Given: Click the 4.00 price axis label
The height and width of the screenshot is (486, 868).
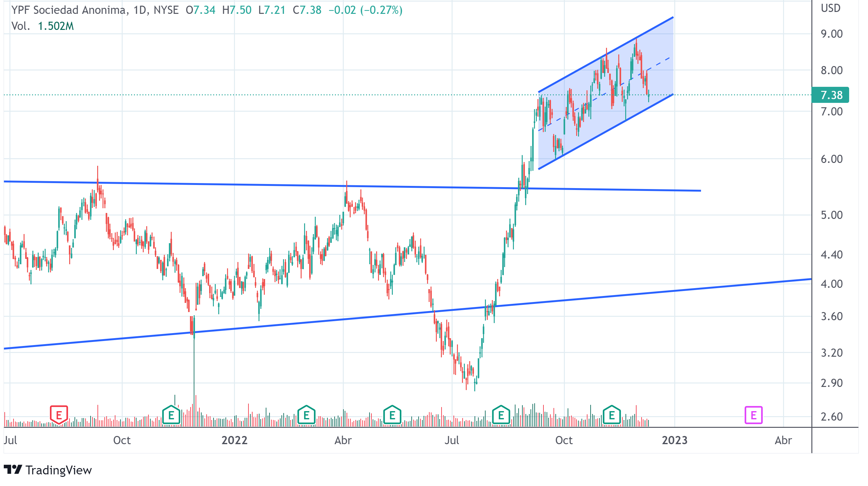Looking at the screenshot, I should [x=832, y=284].
